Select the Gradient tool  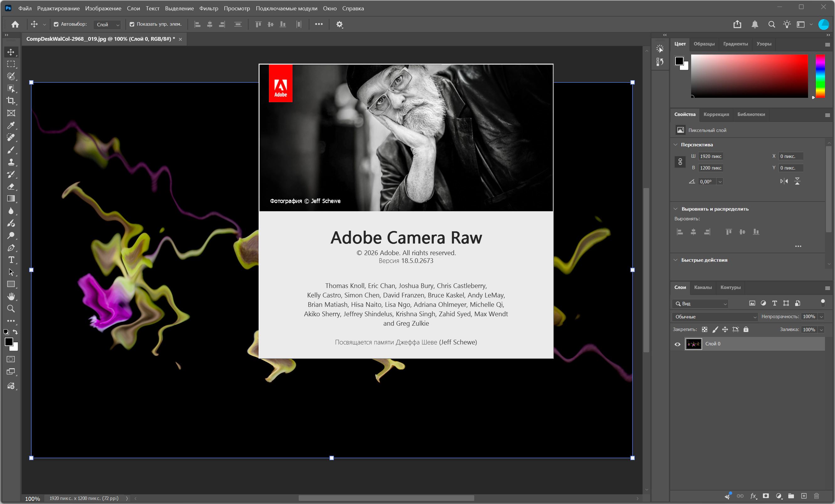[11, 199]
